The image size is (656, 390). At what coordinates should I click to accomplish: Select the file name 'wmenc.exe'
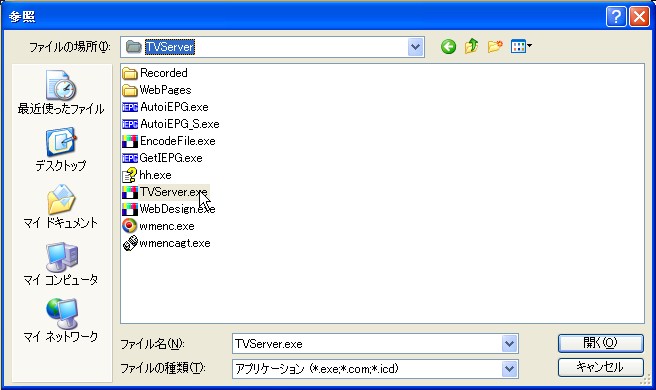pyautogui.click(x=167, y=226)
